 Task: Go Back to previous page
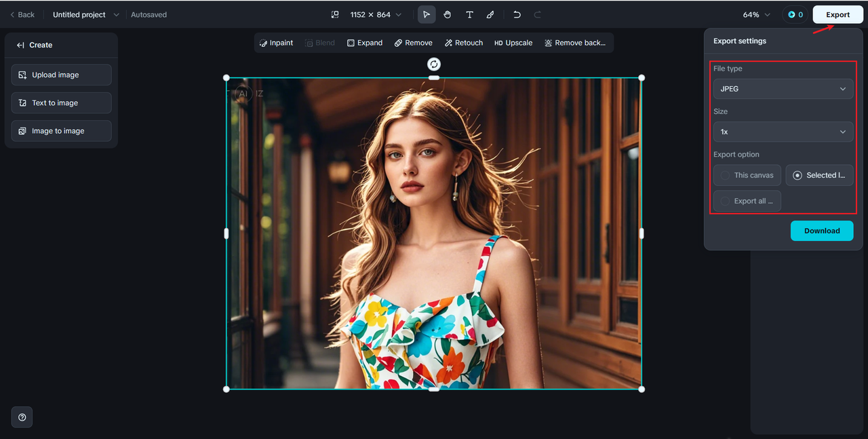(x=22, y=14)
